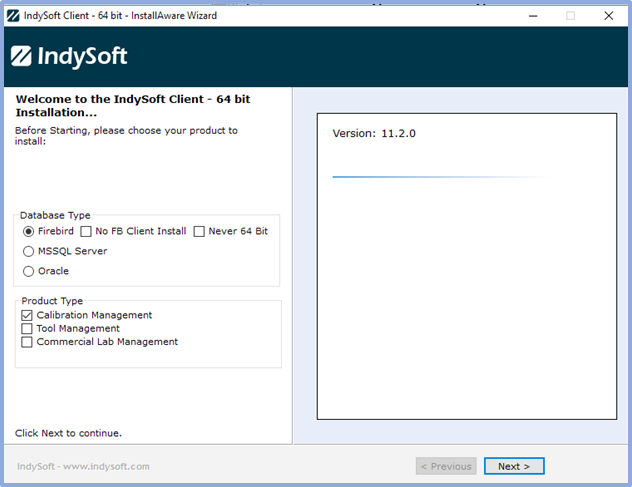Close the InstallAware Wizard window
The width and height of the screenshot is (632, 487).
pyautogui.click(x=608, y=16)
